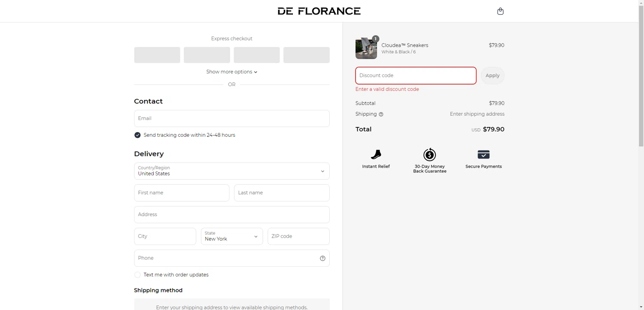644x310 pixels.
Task: Click the shipping info help icon
Action: [x=381, y=114]
